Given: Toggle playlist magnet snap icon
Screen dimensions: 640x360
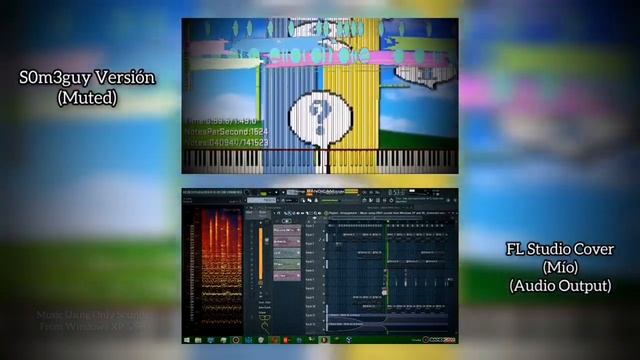Looking at the screenshot, I should click(279, 213).
